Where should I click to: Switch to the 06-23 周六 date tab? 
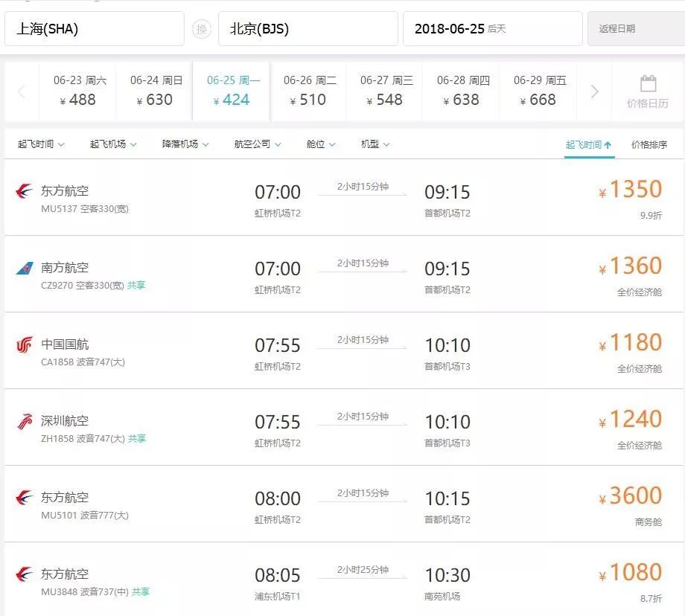tap(80, 91)
